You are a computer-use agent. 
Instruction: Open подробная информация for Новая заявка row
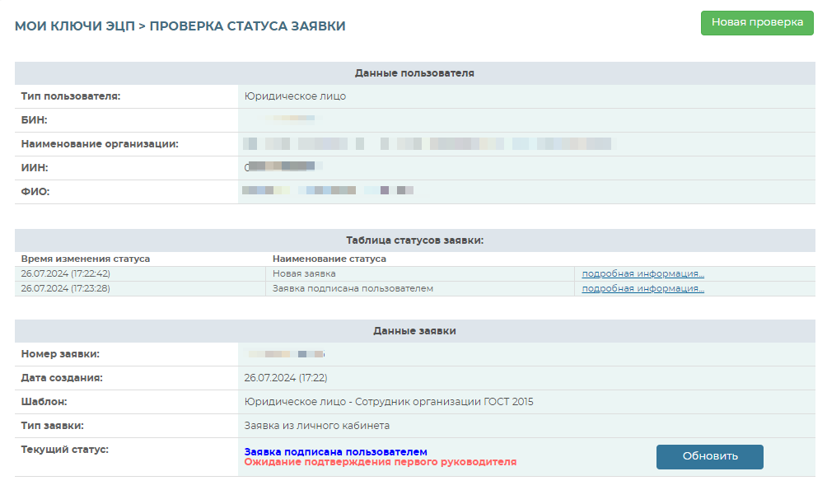tap(642, 273)
